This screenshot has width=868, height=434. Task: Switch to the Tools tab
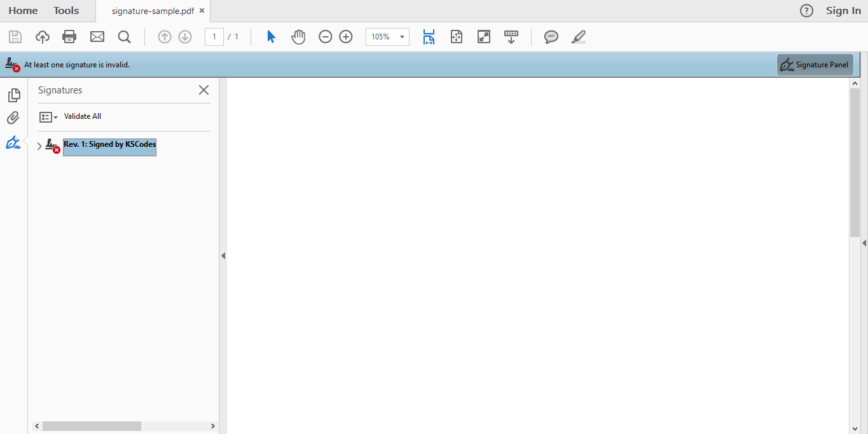(x=65, y=10)
